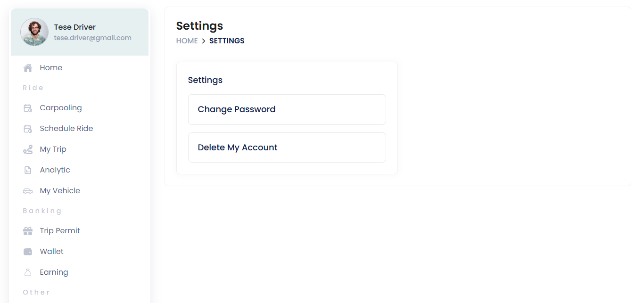Click the My Vehicle car icon
The image size is (644, 303).
28,191
